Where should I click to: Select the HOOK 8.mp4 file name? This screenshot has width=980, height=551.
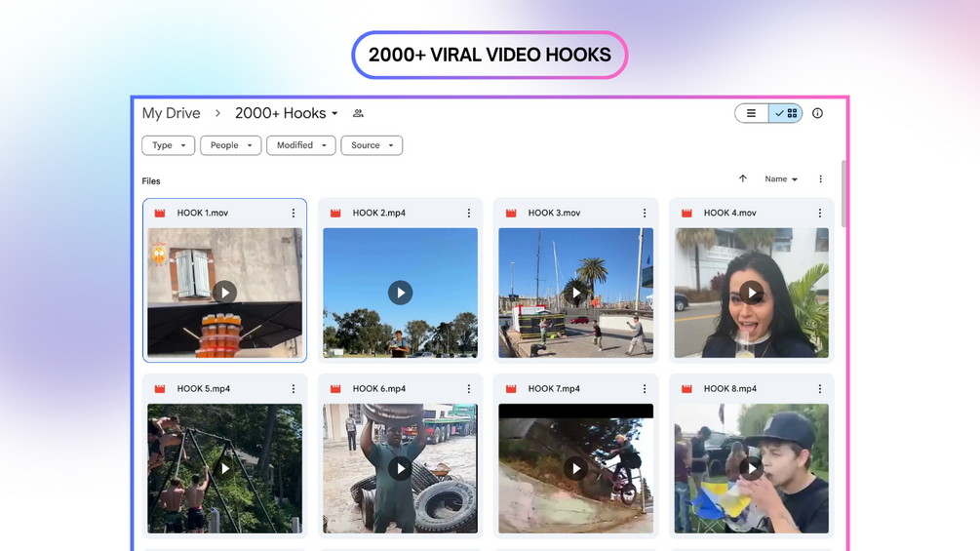(730, 388)
